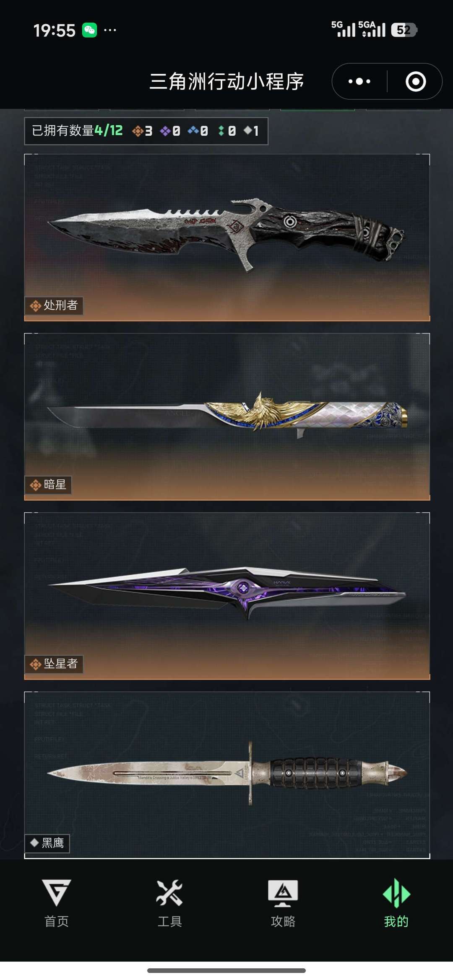The image size is (453, 980).
Task: Open the 工具 tools tab
Action: click(x=169, y=903)
